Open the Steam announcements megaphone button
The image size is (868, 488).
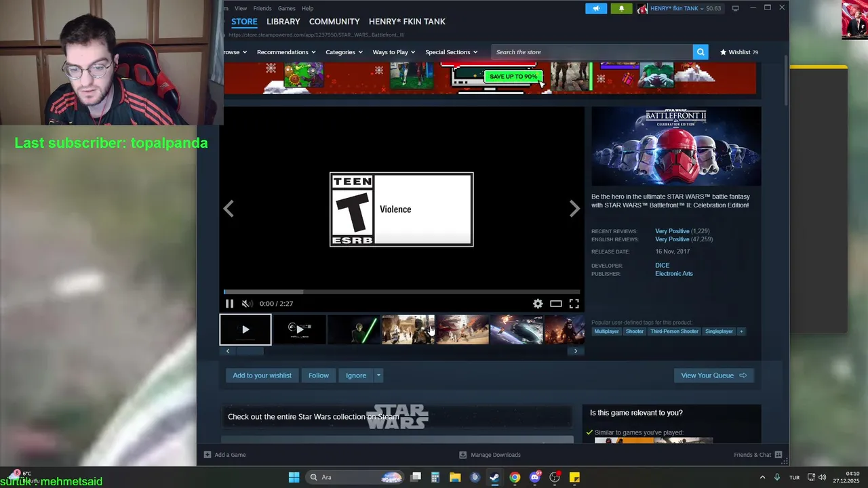596,8
